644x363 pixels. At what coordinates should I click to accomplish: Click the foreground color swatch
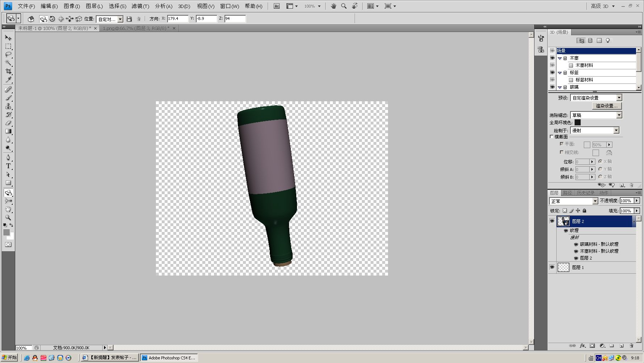(7, 232)
